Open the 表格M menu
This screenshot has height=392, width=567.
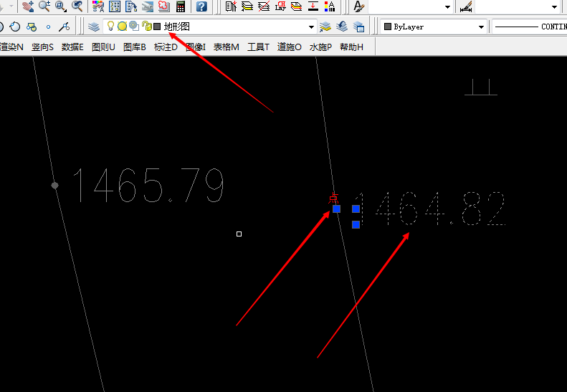click(226, 47)
